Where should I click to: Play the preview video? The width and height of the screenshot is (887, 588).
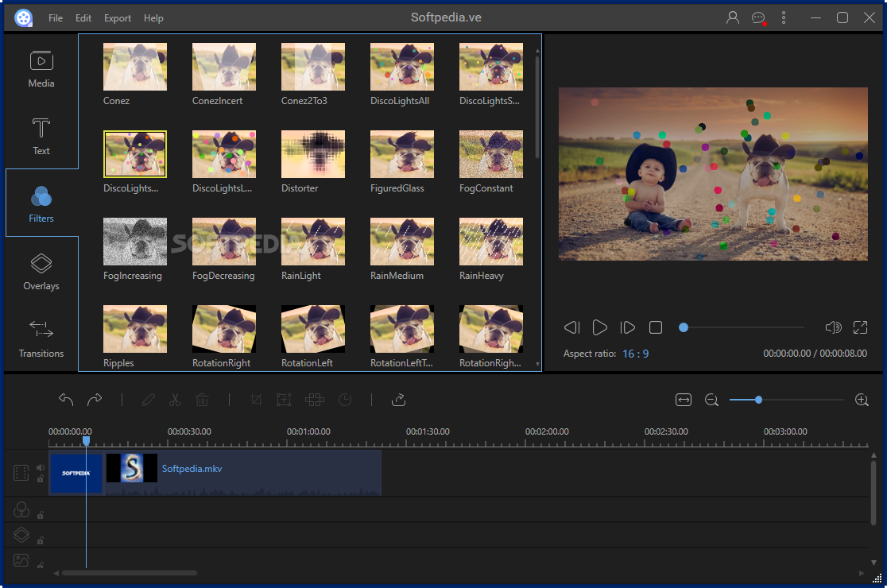tap(599, 327)
